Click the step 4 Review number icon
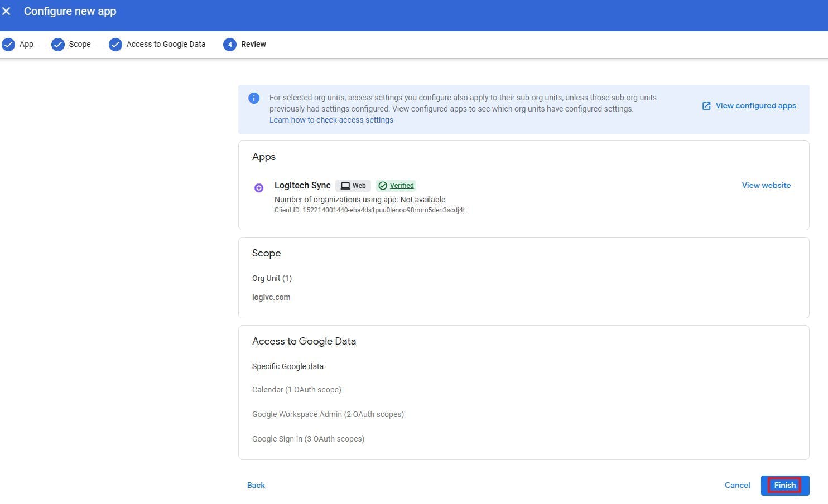Viewport: 828px width, 504px height. (230, 45)
